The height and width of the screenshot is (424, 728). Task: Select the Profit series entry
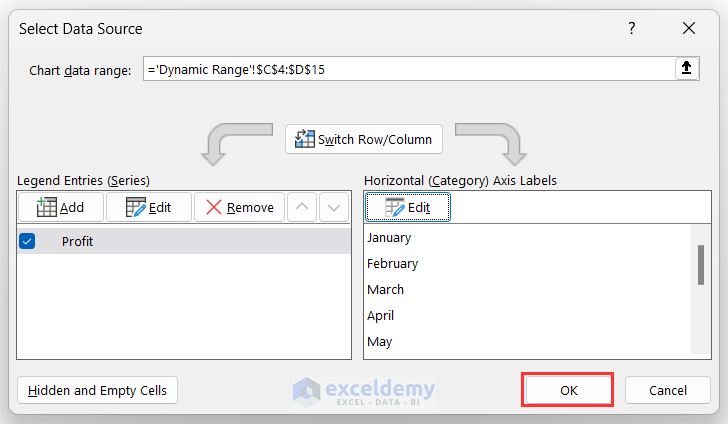coord(78,241)
